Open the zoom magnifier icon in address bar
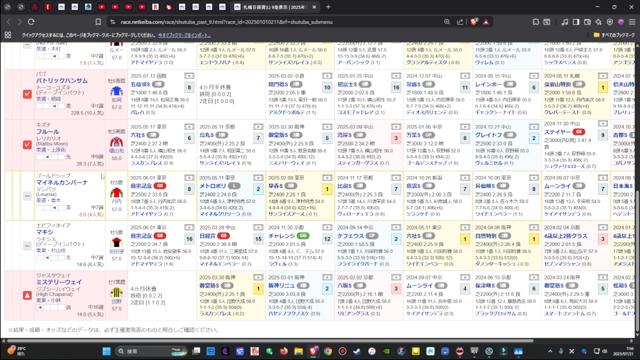Viewport: 640px width, 360px height. (447, 22)
